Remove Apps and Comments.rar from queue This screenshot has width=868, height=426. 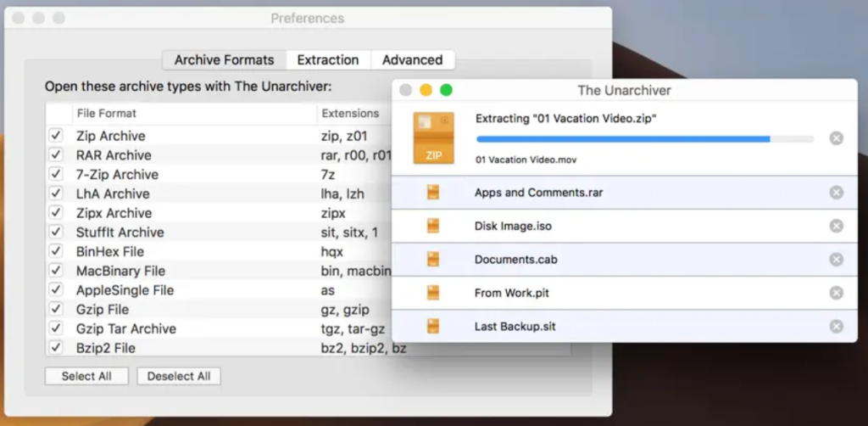coord(837,193)
